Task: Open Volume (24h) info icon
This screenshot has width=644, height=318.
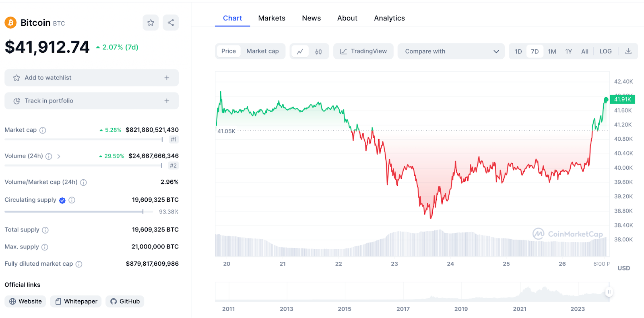Action: pos(49,156)
